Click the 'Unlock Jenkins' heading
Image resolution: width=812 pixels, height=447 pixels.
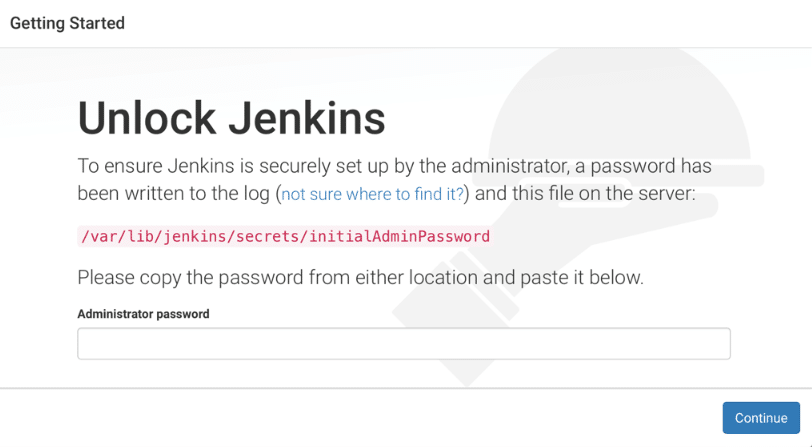tap(231, 118)
